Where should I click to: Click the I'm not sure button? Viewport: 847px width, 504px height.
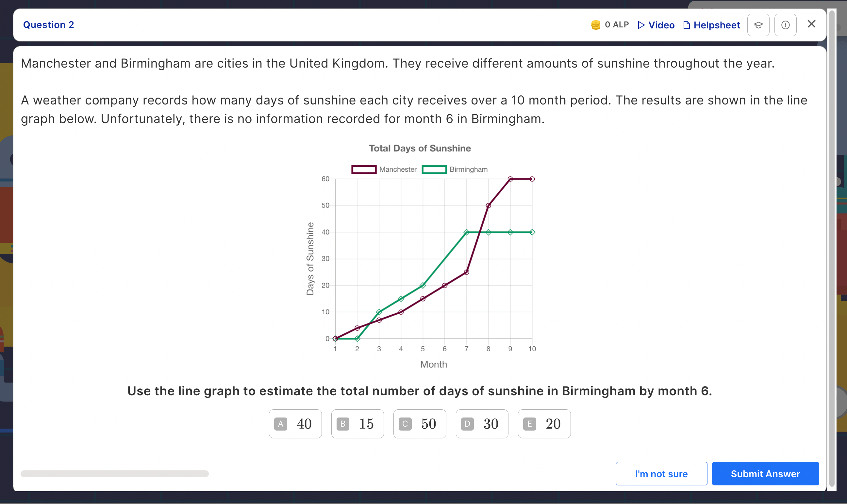coord(661,473)
